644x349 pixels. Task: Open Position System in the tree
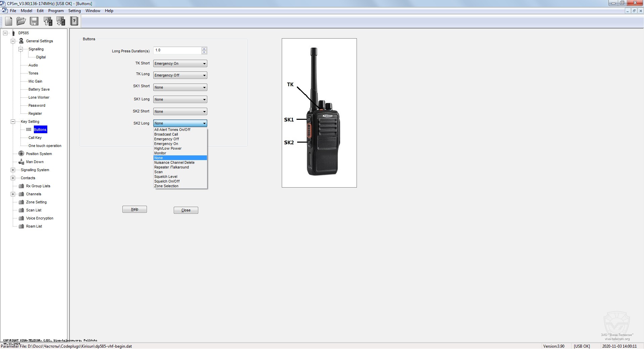[39, 154]
